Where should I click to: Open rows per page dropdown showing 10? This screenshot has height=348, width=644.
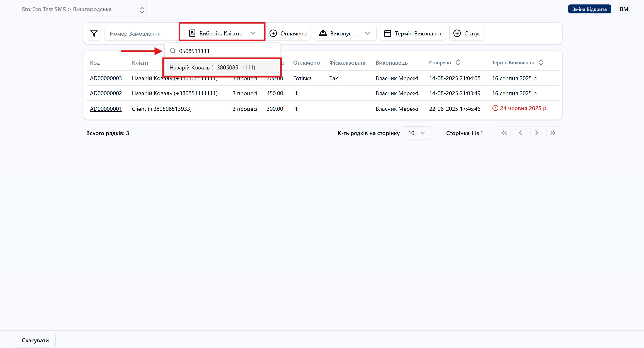pyautogui.click(x=417, y=133)
